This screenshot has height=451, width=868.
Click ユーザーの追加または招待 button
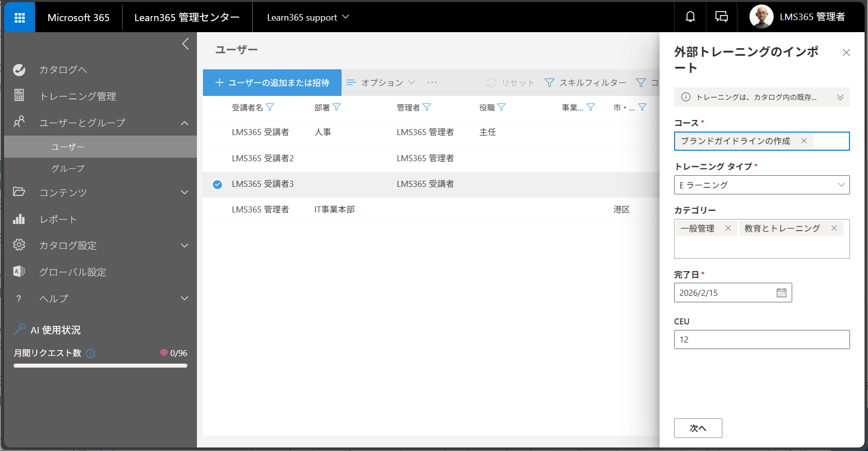272,82
